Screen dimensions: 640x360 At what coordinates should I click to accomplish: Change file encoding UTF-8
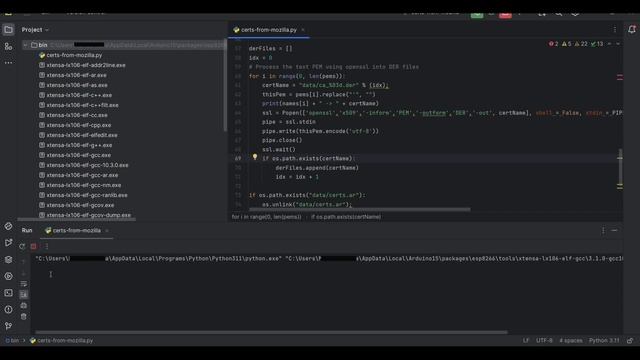coord(544,340)
